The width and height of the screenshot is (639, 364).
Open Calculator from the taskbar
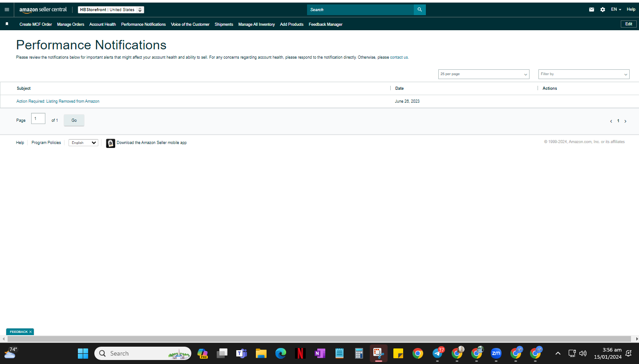pyautogui.click(x=359, y=353)
